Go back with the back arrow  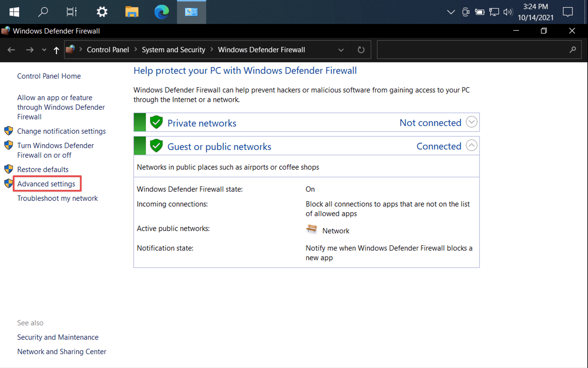coord(11,50)
